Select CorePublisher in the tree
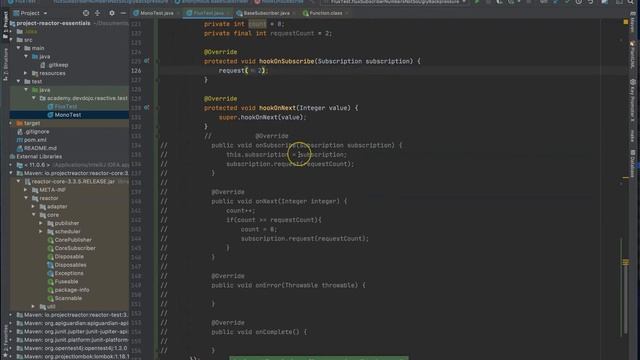This screenshot has width=640, height=360. point(73,240)
